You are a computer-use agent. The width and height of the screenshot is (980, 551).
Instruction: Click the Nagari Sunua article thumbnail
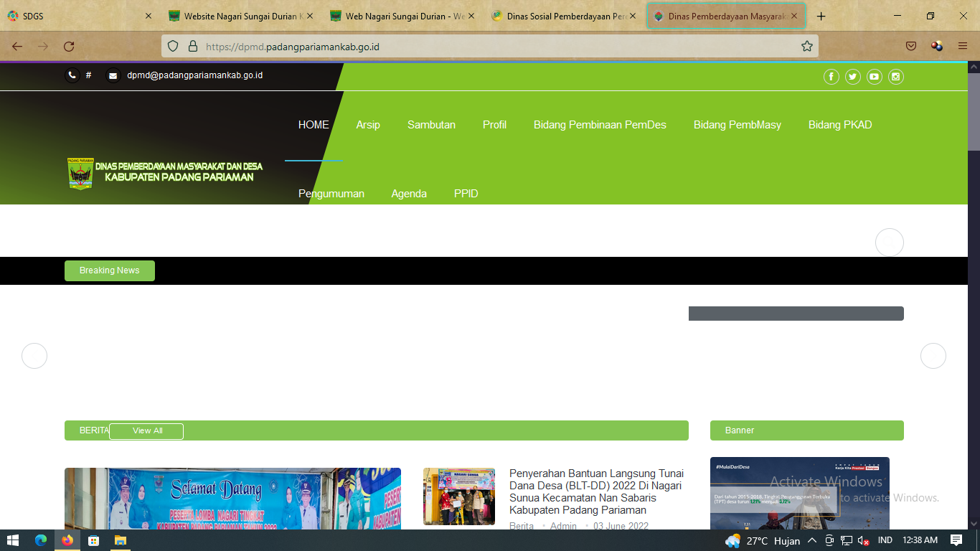[459, 496]
